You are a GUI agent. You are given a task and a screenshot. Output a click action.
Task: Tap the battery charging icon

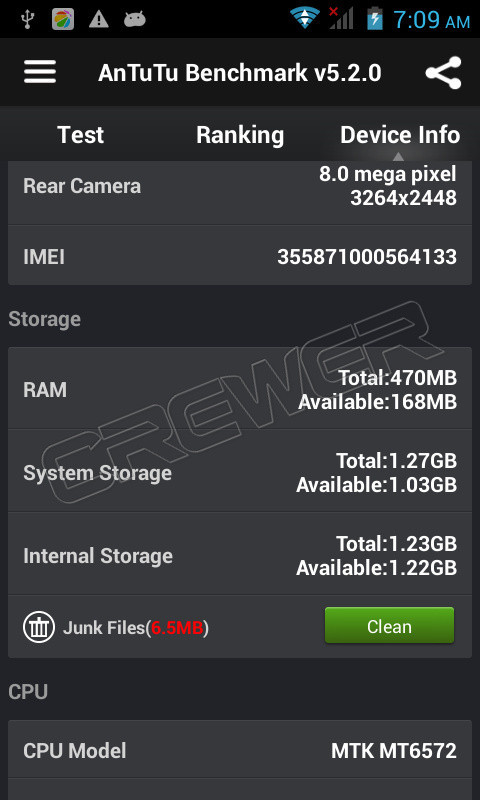375,18
